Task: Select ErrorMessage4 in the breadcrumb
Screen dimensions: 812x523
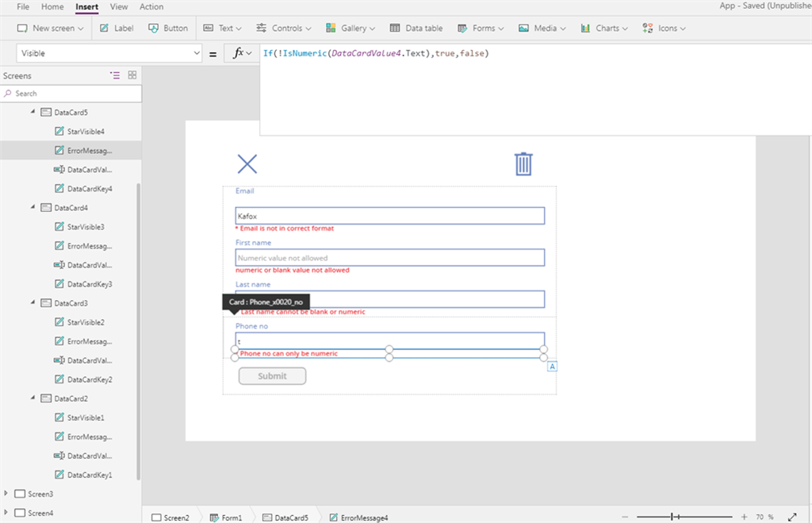Action: click(x=359, y=517)
